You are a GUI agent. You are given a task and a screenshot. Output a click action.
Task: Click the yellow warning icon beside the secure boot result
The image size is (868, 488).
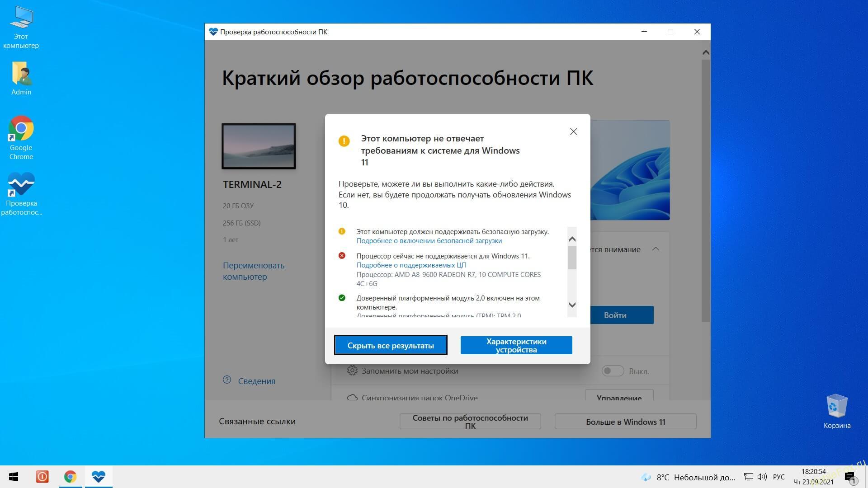[x=342, y=231]
